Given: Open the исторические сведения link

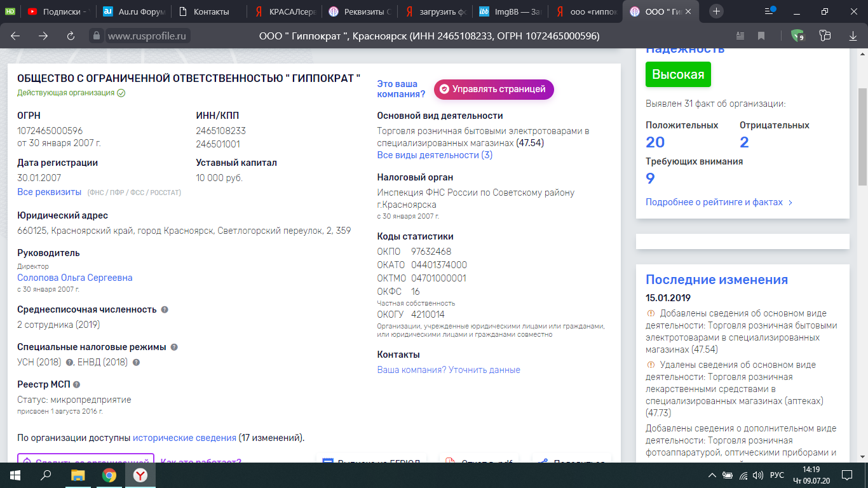Looking at the screenshot, I should (x=184, y=438).
